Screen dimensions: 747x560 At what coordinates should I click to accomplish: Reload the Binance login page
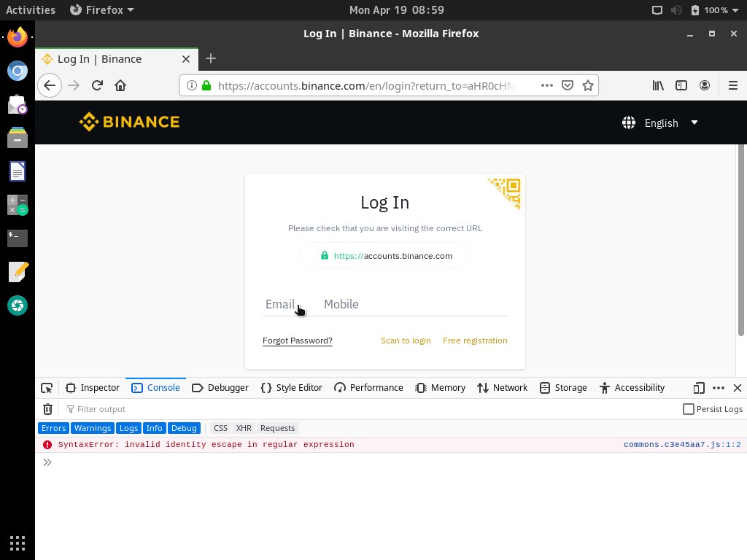[97, 86]
